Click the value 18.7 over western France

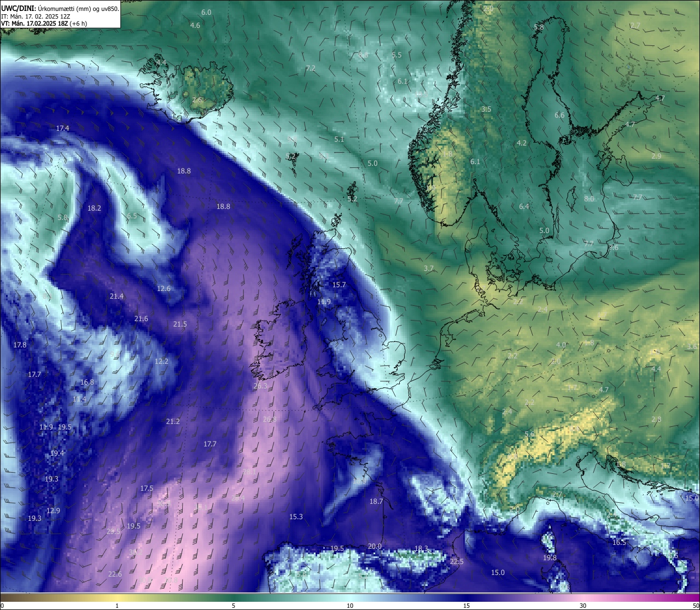pyautogui.click(x=376, y=502)
